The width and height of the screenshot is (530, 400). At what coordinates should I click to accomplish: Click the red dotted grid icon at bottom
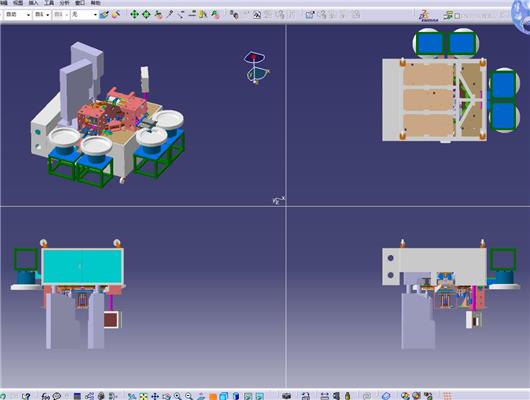tap(447, 396)
